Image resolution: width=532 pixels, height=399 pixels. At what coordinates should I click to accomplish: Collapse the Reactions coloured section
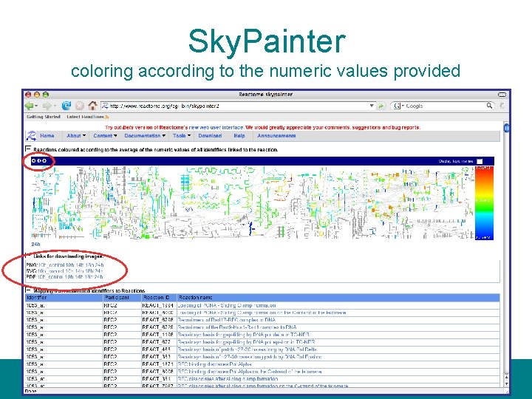28,149
